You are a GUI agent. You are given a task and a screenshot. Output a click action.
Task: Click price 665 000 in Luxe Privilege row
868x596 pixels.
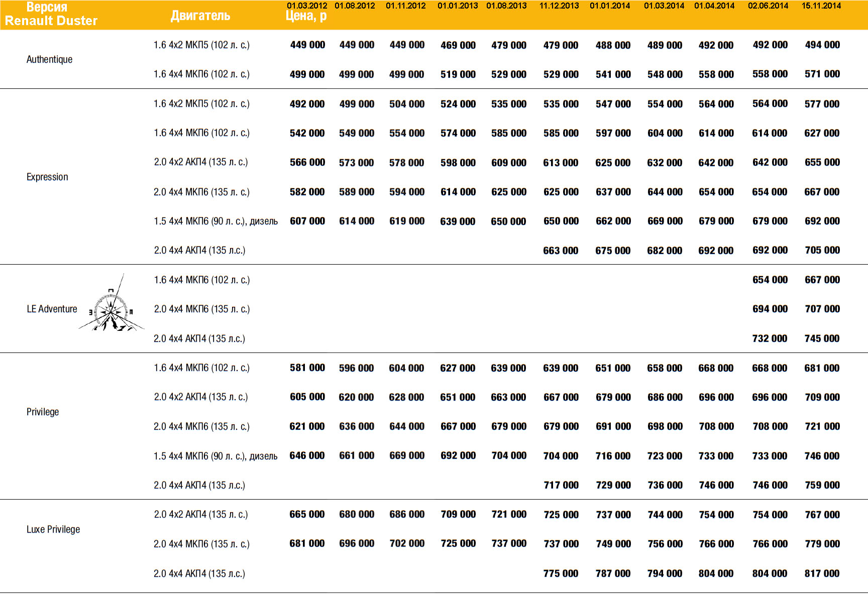307,514
